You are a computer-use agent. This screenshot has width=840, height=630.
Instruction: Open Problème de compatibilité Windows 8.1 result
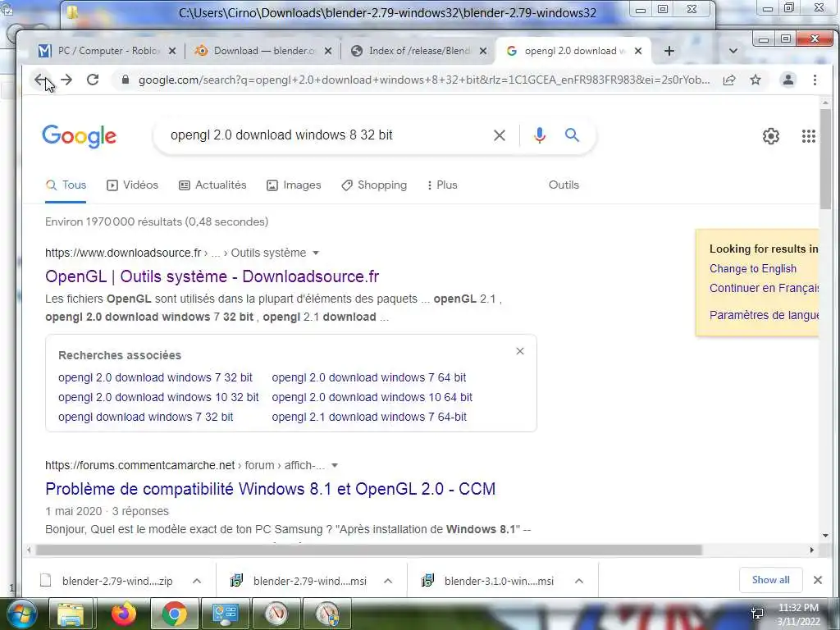270,489
